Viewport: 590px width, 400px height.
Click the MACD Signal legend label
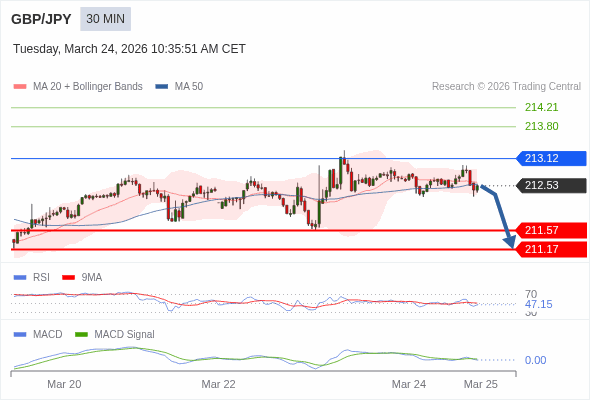point(125,335)
